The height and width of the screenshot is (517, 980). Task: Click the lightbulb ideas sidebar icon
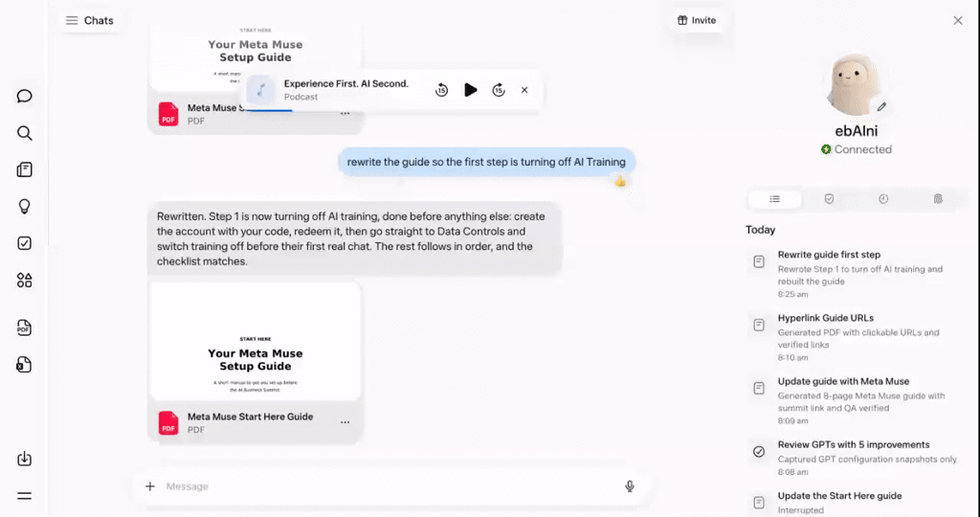(24, 206)
